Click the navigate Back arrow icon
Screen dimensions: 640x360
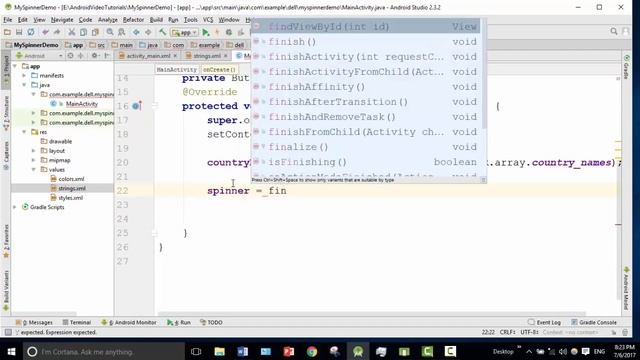136,32
